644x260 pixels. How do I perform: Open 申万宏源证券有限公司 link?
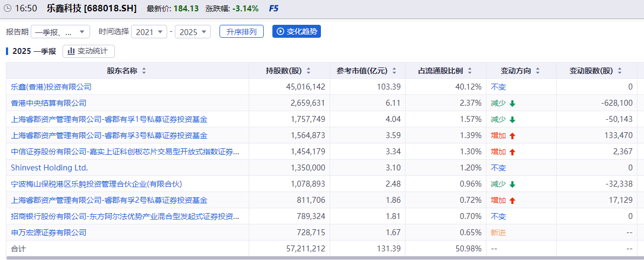(x=49, y=233)
